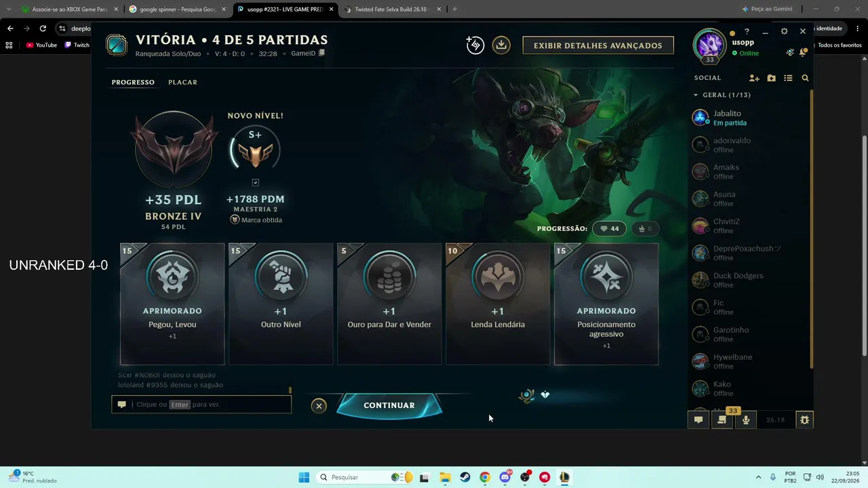868x488 pixels.
Task: Select the Pegou, Levou augment card
Action: (x=172, y=304)
